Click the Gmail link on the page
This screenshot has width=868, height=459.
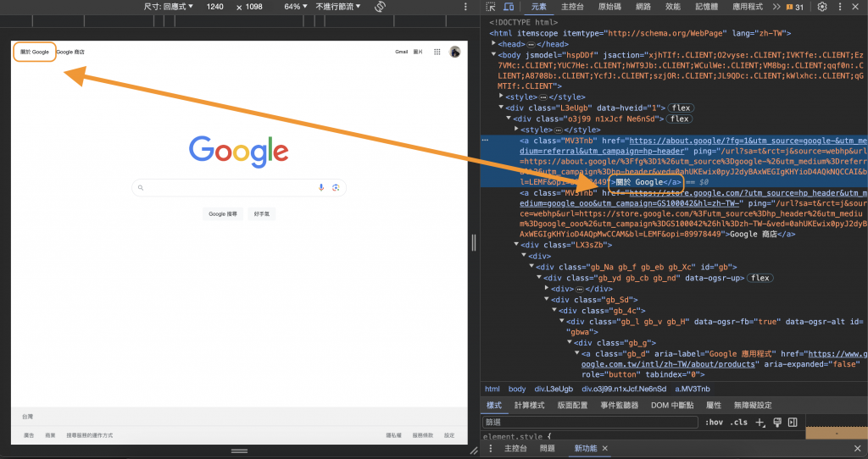click(401, 52)
